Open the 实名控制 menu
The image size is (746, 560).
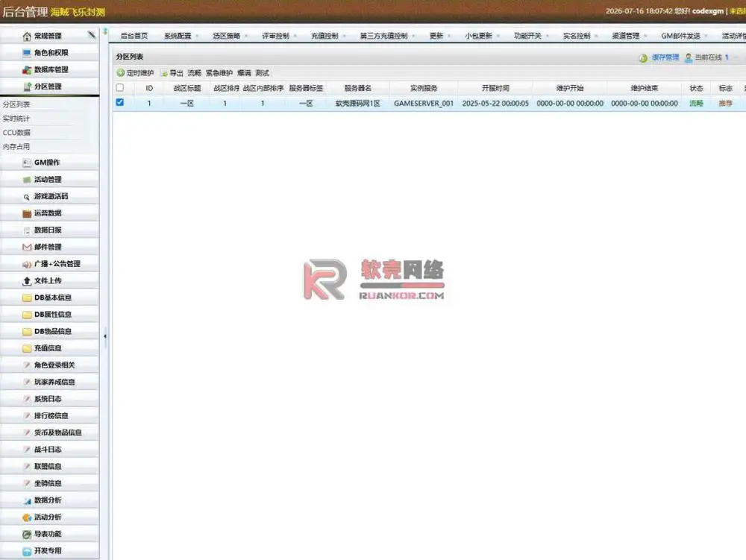[x=580, y=36]
